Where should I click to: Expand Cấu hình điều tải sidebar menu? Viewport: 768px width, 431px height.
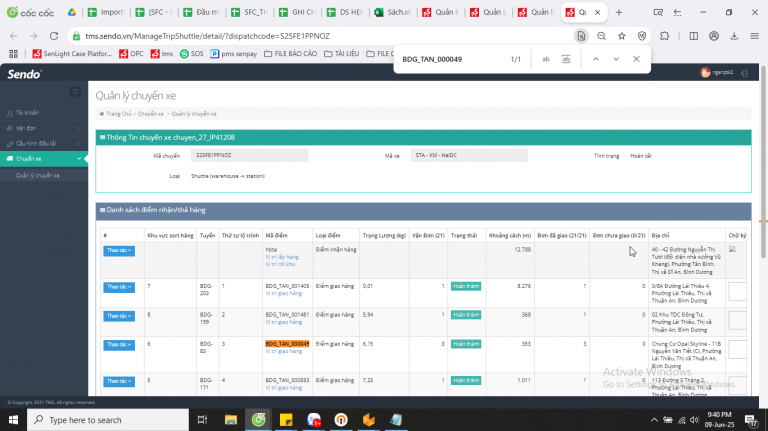[44, 144]
